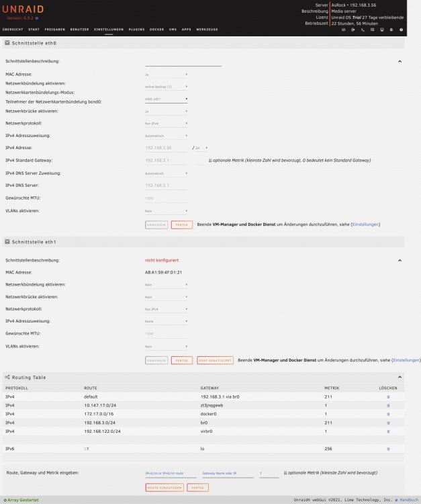Click eth0 Gewünschte MTU field
The height and width of the screenshot is (504, 421).
pyautogui.click(x=166, y=198)
